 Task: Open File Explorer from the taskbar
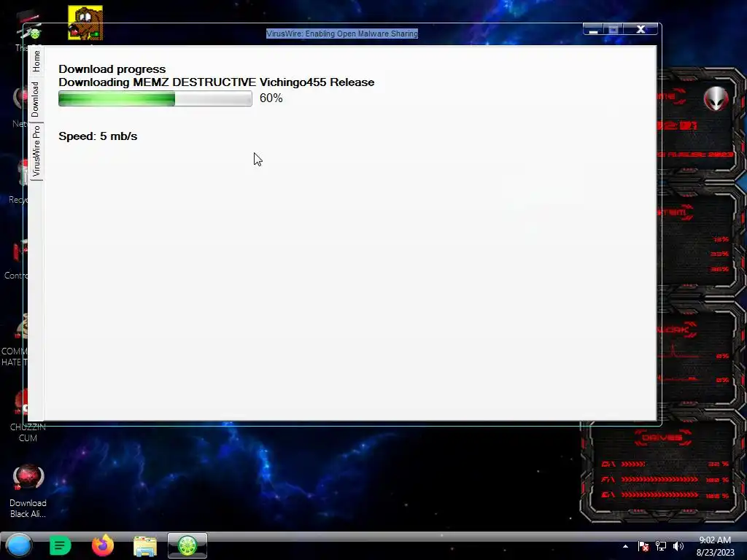click(x=145, y=546)
